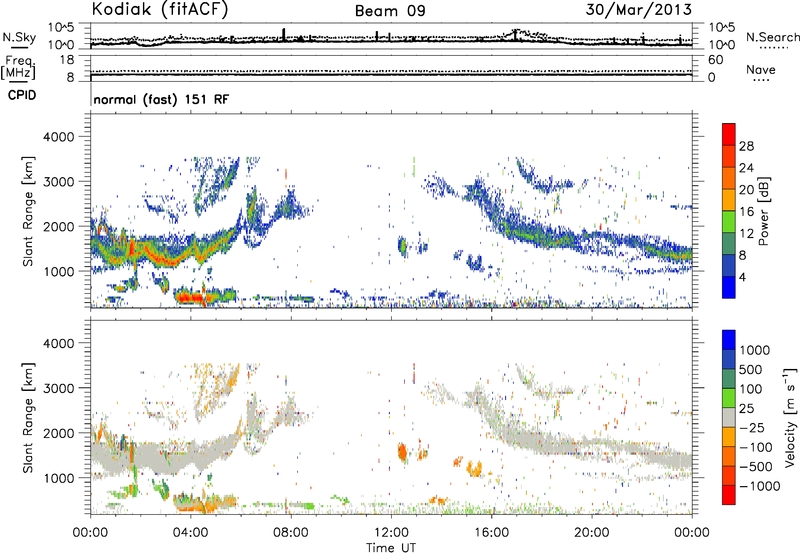Click the 'Beam 09' label
Screen dimensions: 800x554
tap(390, 11)
